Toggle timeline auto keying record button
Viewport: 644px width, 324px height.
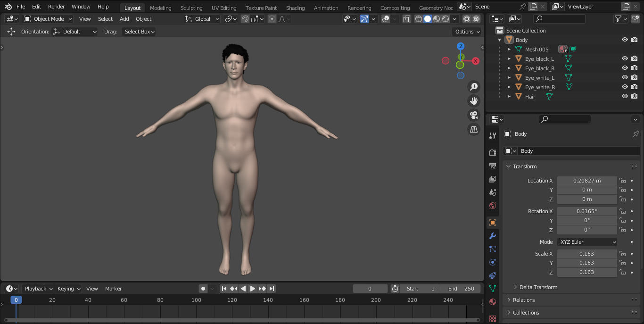pos(203,289)
